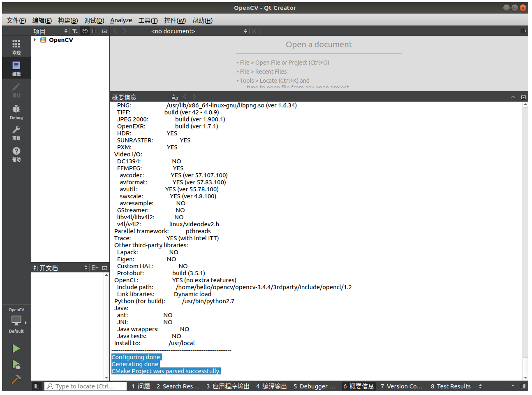Clear the General Messages output pane
532x395 pixels.
click(x=175, y=97)
